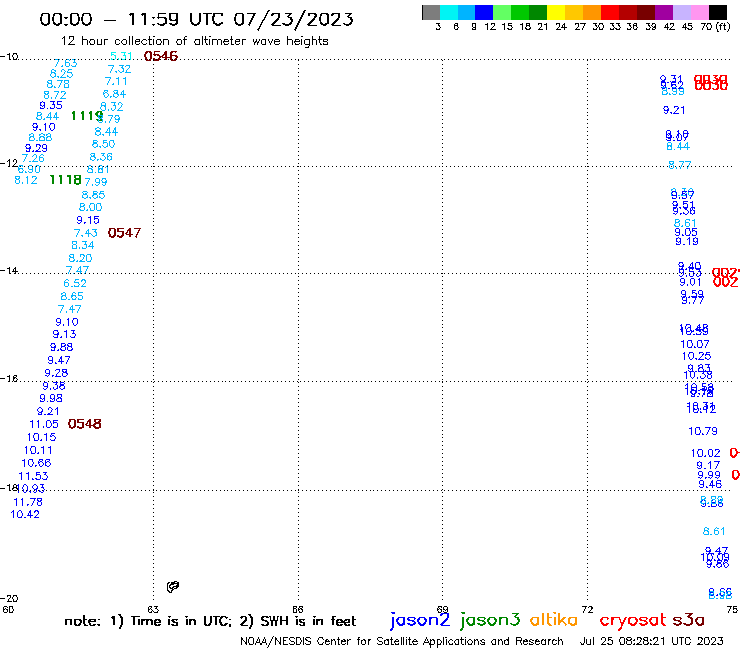Click the cyan swatch in the legend
The width and height of the screenshot is (740, 650).
[449, 12]
